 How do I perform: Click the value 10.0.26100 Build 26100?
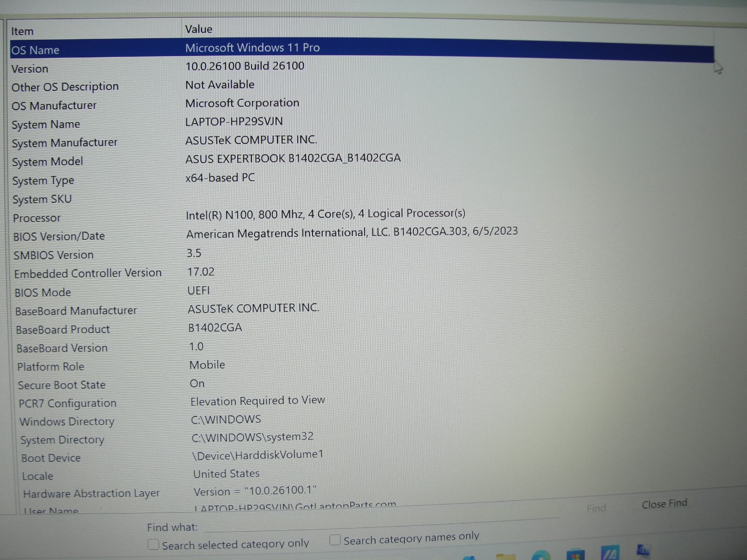245,66
